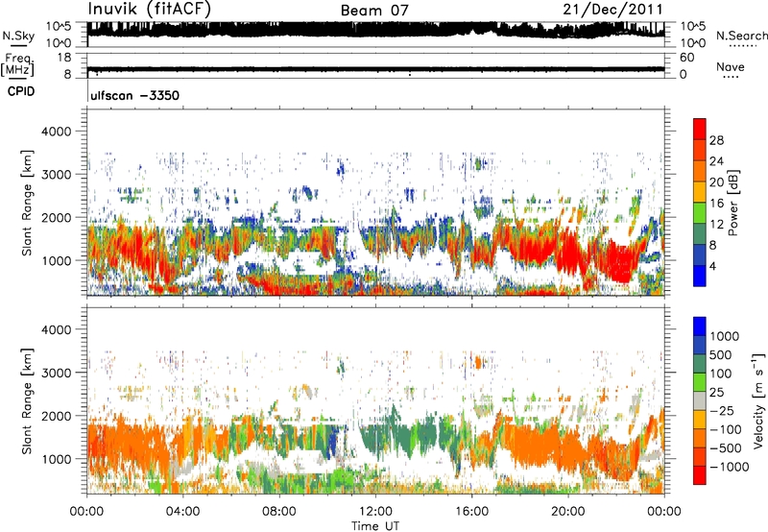This screenshot has height=532, width=768.
Task: Click the dark green velocity segment near 100
Action: pyautogui.click(x=700, y=364)
